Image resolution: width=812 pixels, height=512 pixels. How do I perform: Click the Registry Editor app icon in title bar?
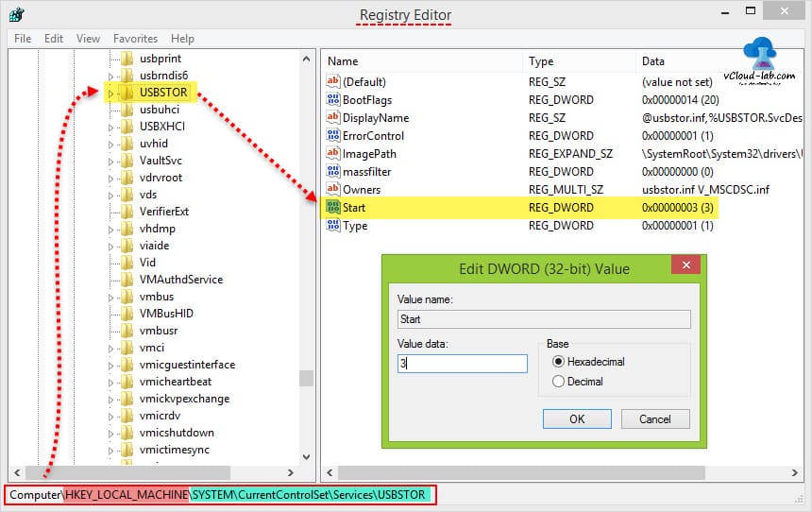pyautogui.click(x=17, y=14)
